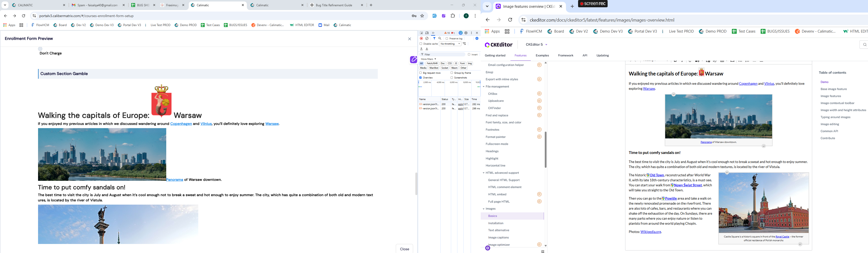Open the Examples tab on CKEditor docs
The height and width of the screenshot is (253, 868).
pyautogui.click(x=542, y=56)
